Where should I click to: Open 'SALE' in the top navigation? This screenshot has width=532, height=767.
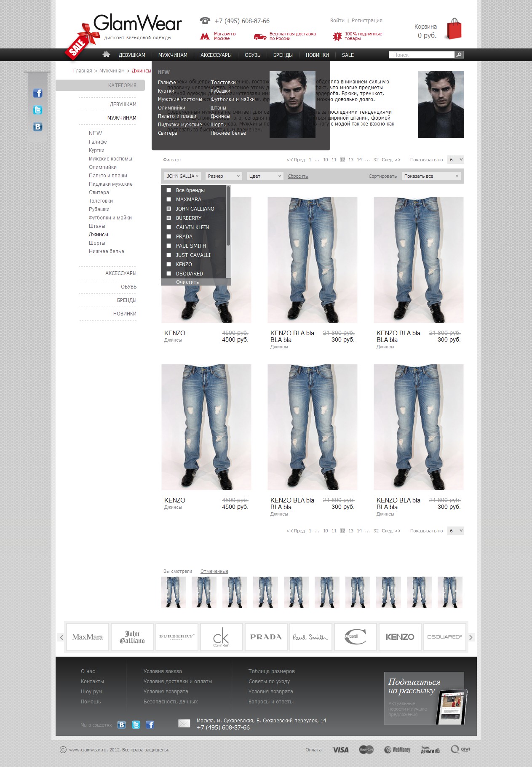pyautogui.click(x=348, y=55)
